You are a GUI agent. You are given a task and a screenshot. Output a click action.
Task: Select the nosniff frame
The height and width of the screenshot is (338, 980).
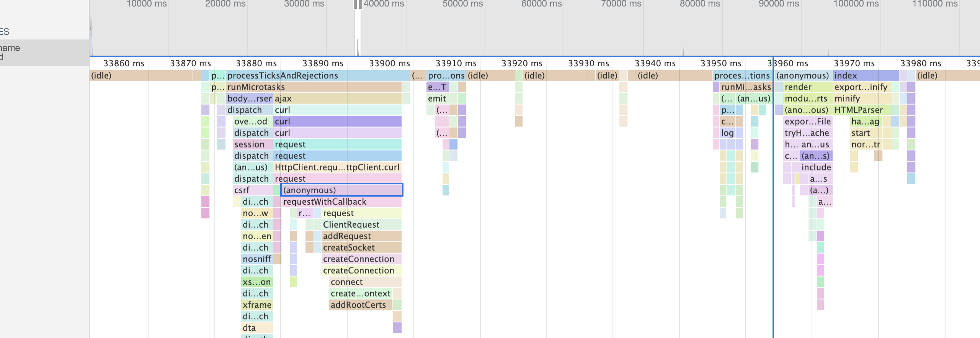[x=257, y=259]
